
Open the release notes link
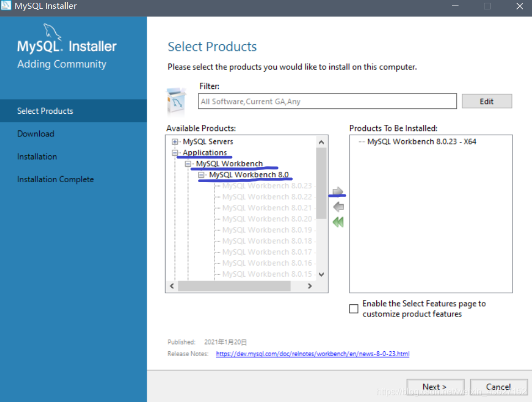313,354
